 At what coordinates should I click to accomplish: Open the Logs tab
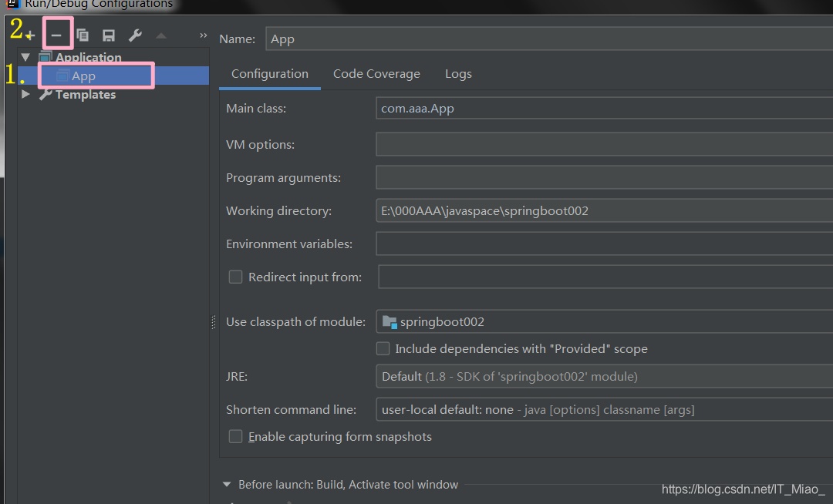tap(458, 73)
